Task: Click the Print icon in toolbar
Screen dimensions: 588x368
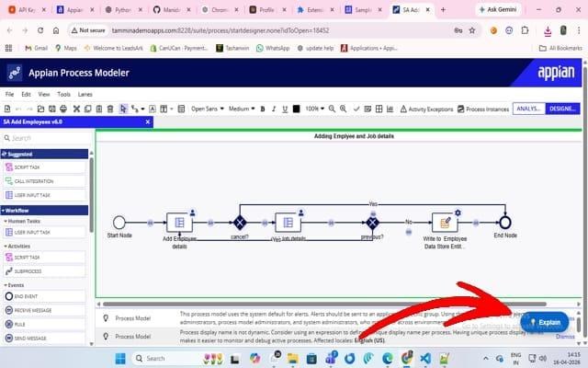Action: point(63,109)
